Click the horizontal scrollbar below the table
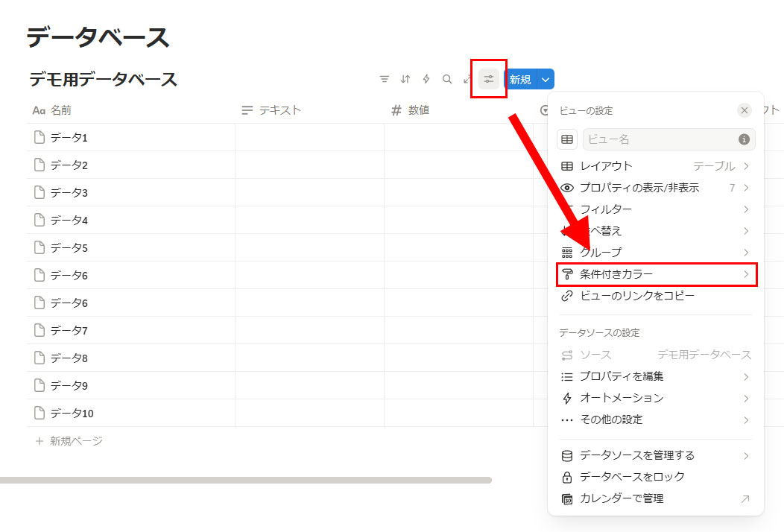Image resolution: width=784 pixels, height=532 pixels. click(246, 480)
